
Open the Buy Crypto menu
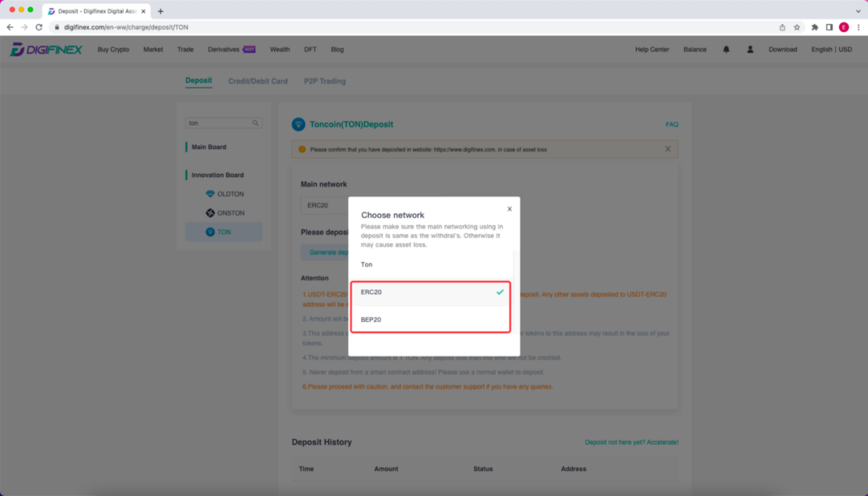(x=113, y=49)
